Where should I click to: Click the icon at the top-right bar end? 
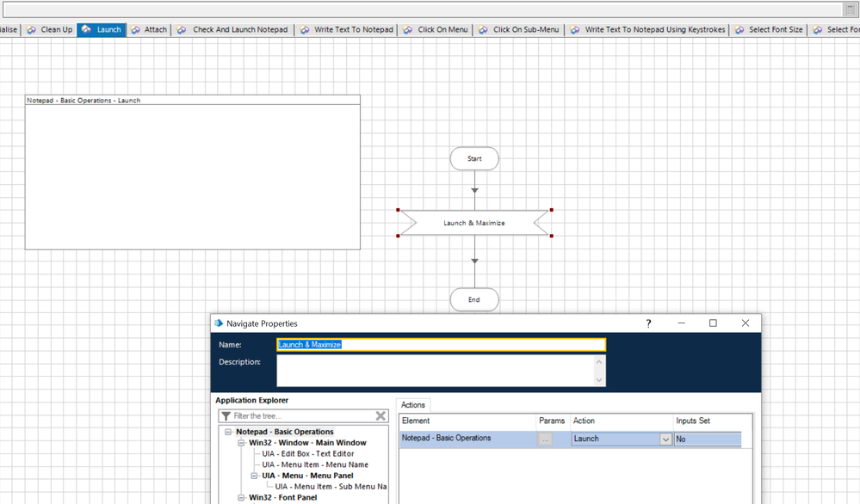pyautogui.click(x=851, y=9)
